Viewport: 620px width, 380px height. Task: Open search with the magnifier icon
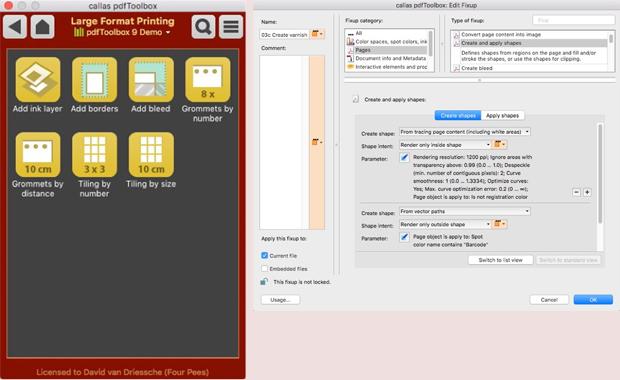pos(203,27)
